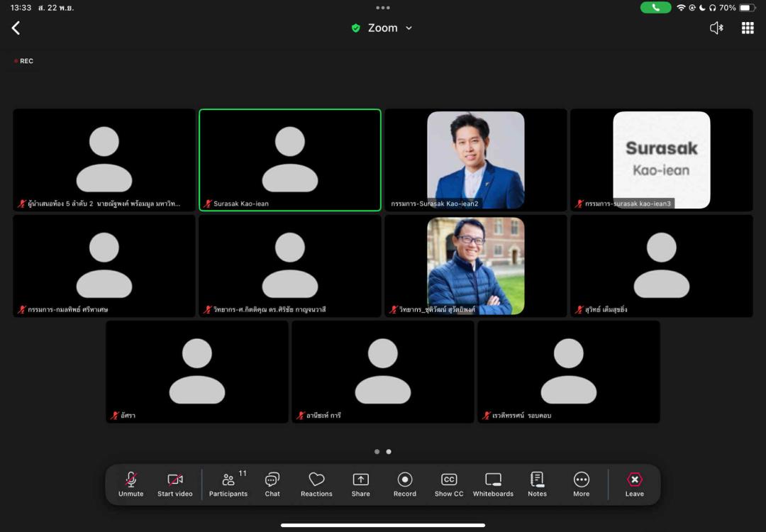Open Reactions heart icon
Viewport: 766px width, 532px height.
click(x=316, y=484)
